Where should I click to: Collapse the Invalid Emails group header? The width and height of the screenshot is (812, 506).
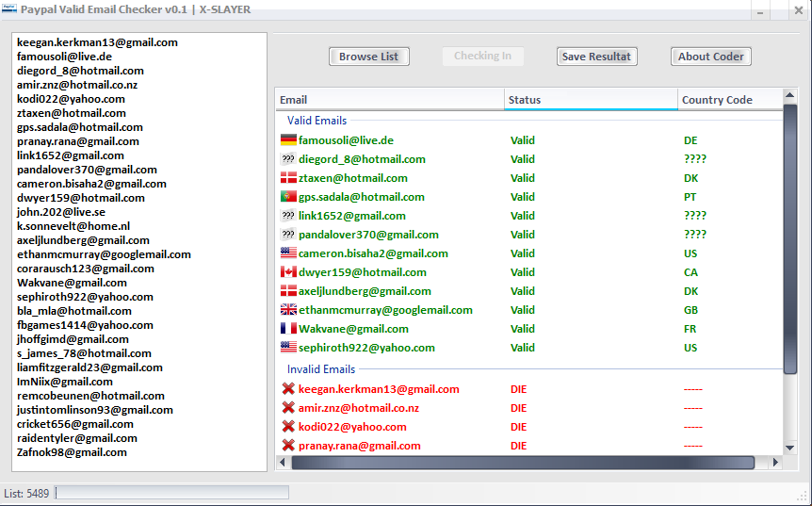tap(321, 369)
